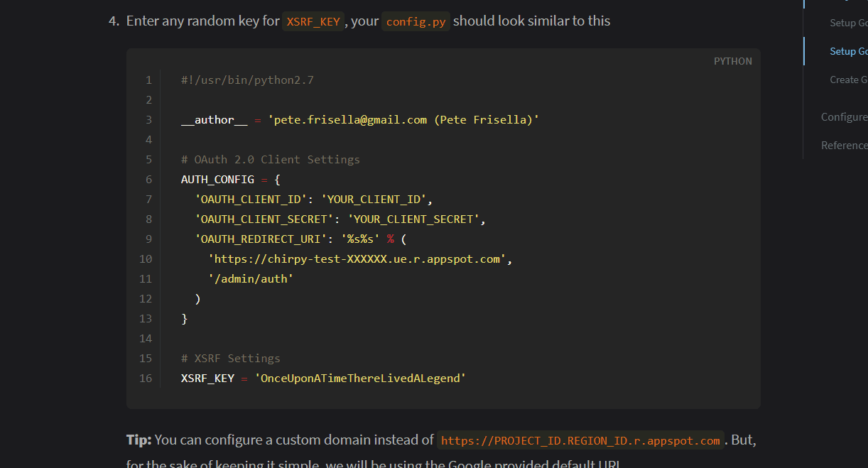Select the 'OnceUponATimeThereLivedALegend' key string

click(x=360, y=379)
